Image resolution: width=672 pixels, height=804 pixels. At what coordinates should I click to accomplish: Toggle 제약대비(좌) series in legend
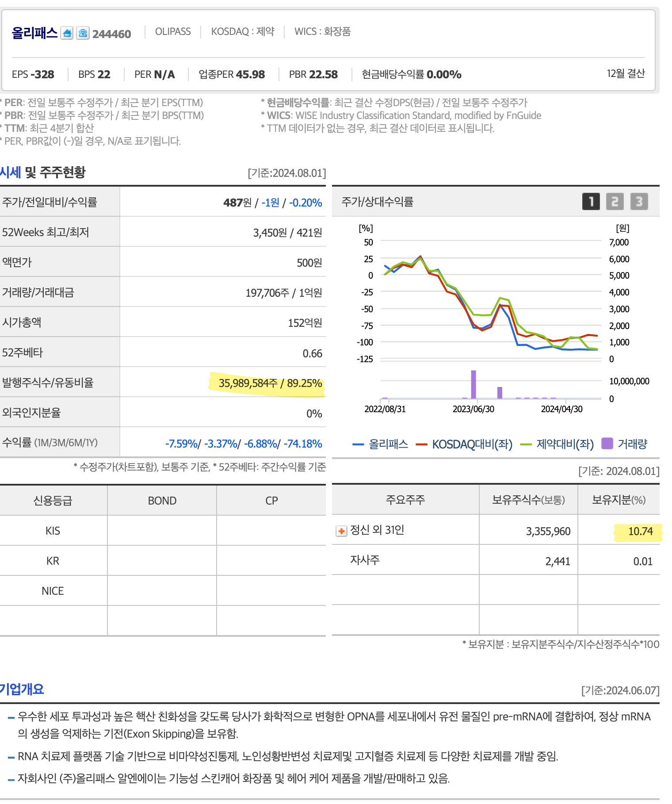pos(557,444)
